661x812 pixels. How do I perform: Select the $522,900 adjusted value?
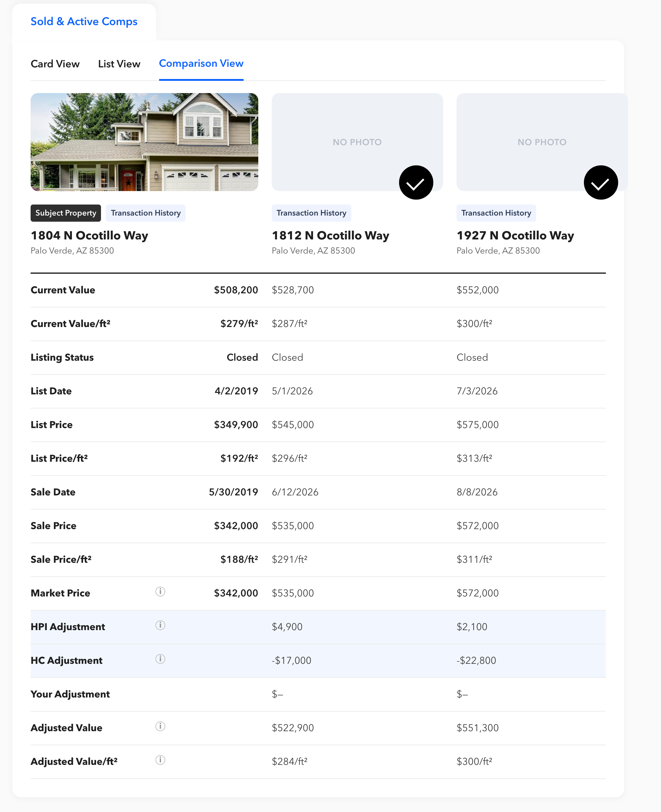[x=293, y=728]
